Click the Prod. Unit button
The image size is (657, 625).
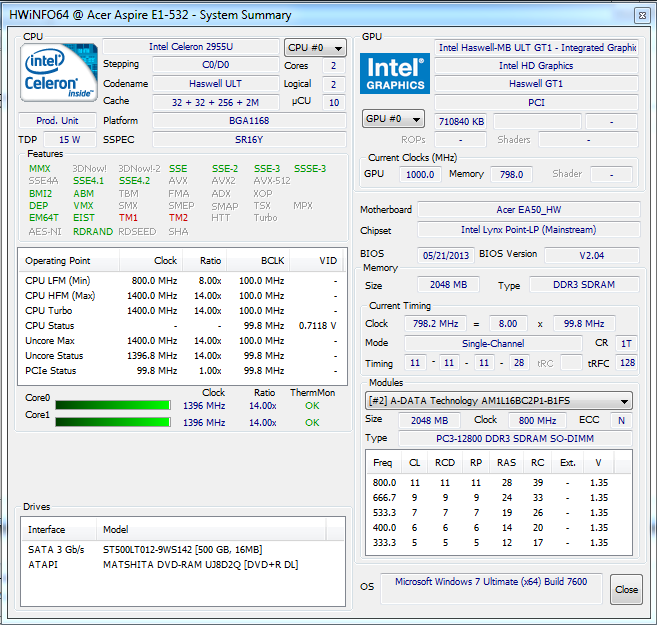tap(57, 121)
